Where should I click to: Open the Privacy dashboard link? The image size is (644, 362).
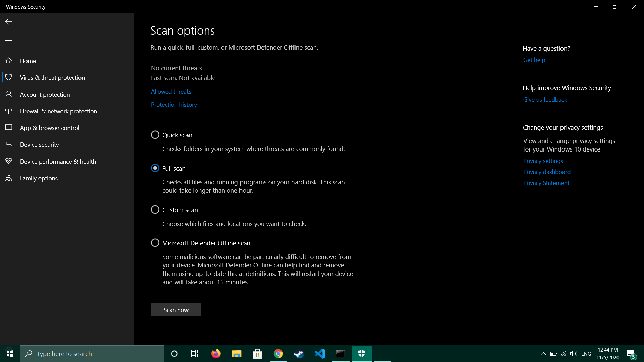(x=547, y=172)
